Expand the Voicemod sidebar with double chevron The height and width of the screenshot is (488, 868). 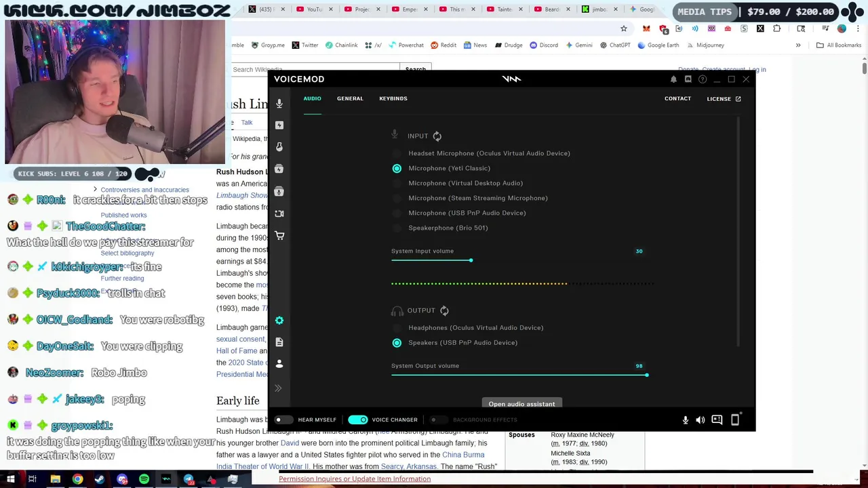278,388
